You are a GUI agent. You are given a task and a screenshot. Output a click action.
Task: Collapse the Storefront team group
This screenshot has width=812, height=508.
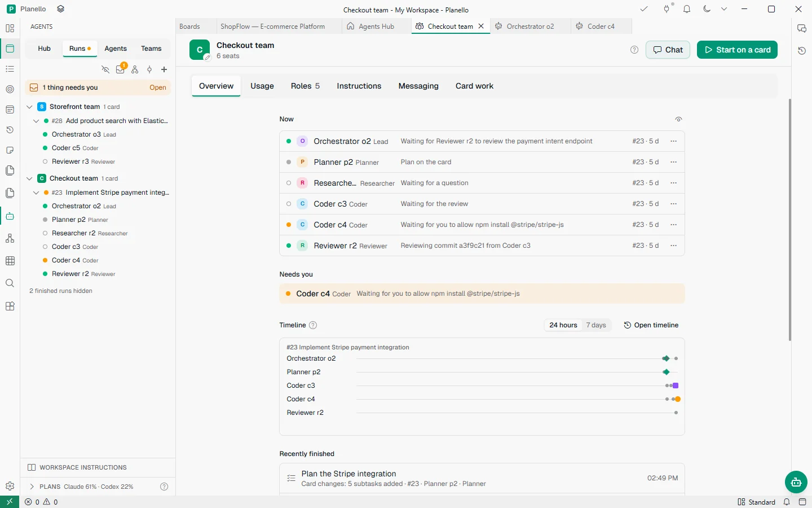pos(29,107)
